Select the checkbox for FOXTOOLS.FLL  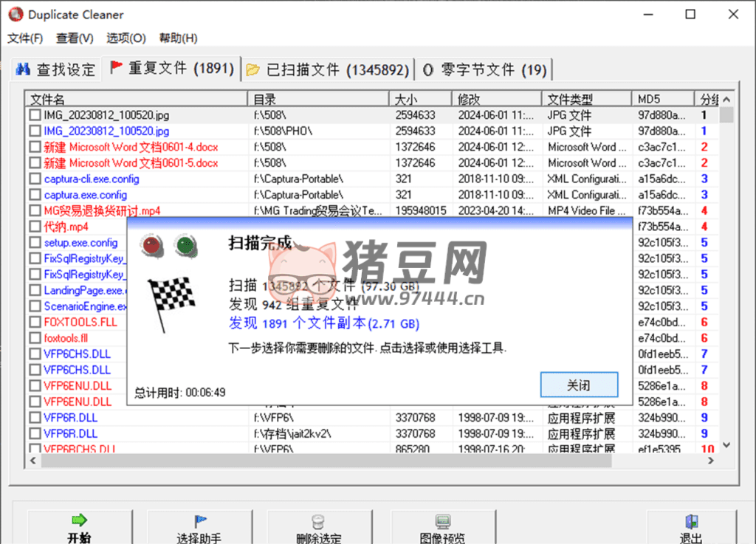click(x=35, y=322)
